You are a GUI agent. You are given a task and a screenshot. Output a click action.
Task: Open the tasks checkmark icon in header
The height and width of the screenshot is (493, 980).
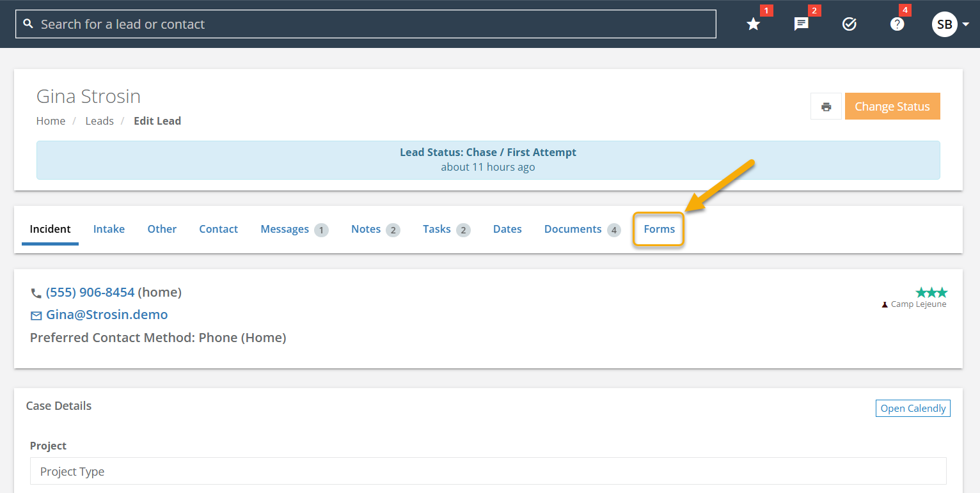tap(850, 24)
